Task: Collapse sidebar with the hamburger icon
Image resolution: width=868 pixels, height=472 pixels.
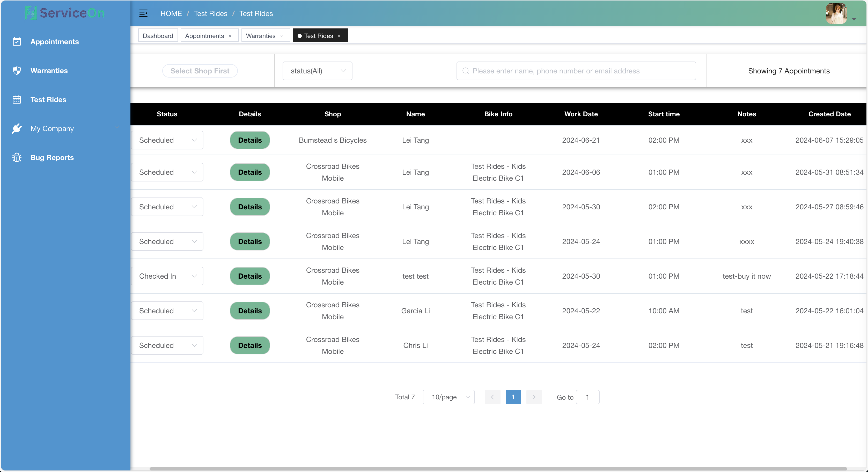Action: tap(143, 13)
